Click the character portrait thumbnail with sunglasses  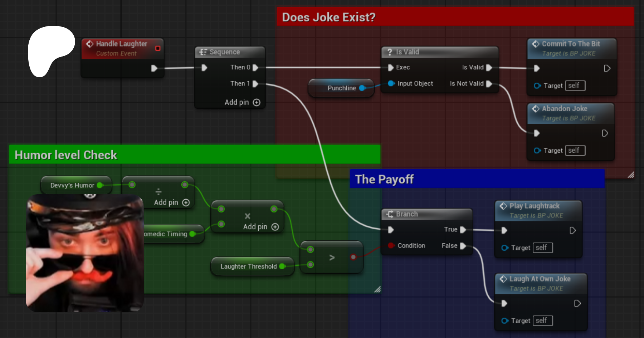click(85, 253)
